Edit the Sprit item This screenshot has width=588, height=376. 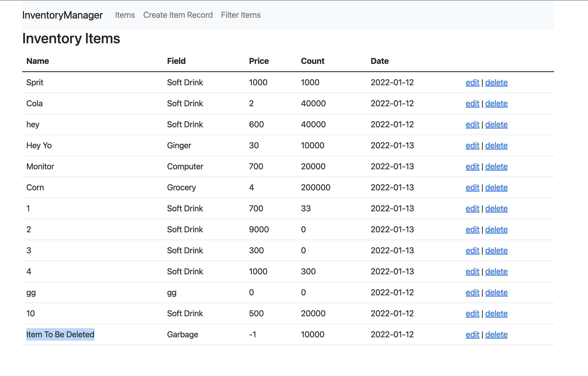[x=472, y=83]
